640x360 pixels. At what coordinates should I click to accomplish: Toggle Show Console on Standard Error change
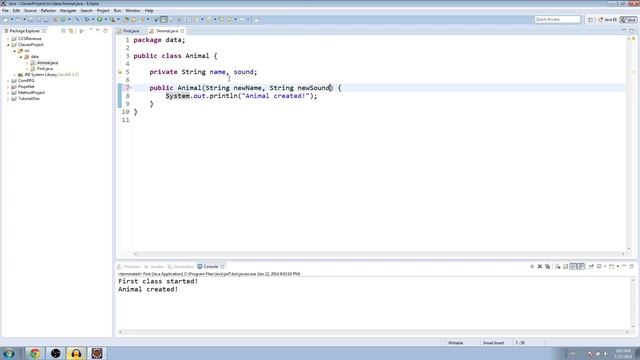coord(581,267)
